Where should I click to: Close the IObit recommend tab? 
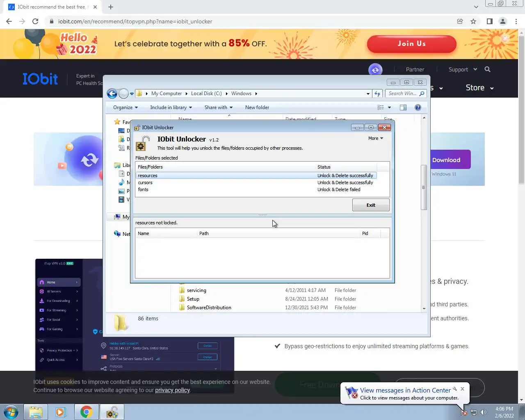95,7
